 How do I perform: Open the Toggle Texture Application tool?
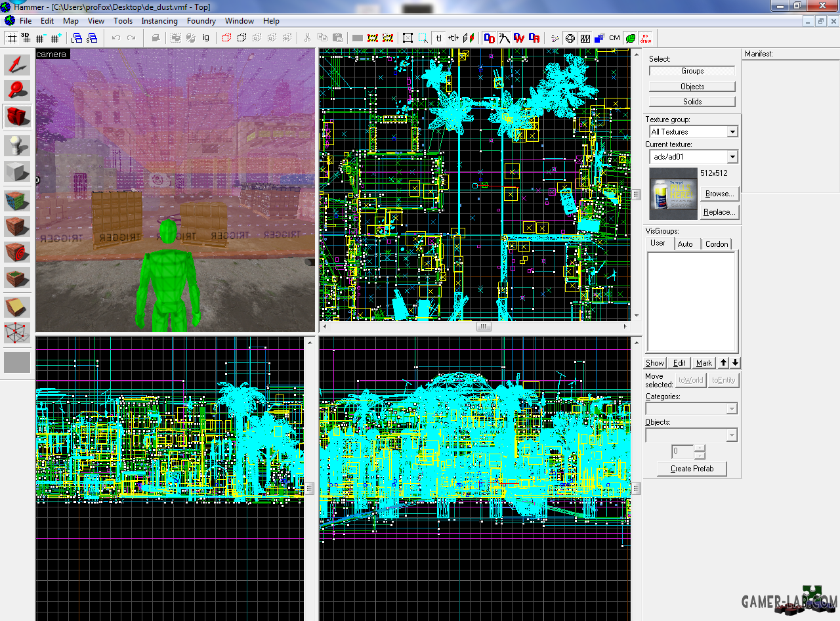coord(17,200)
